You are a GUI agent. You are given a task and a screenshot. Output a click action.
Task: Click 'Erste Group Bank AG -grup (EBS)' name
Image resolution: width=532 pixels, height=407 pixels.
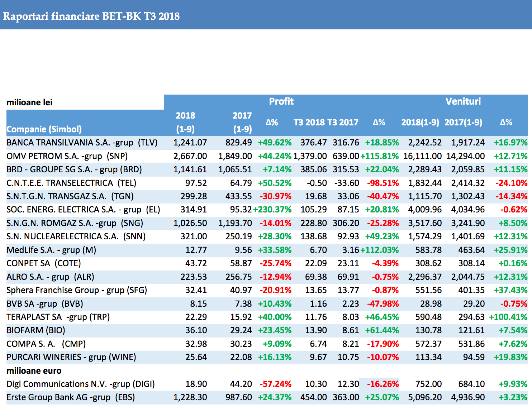pyautogui.click(x=71, y=397)
